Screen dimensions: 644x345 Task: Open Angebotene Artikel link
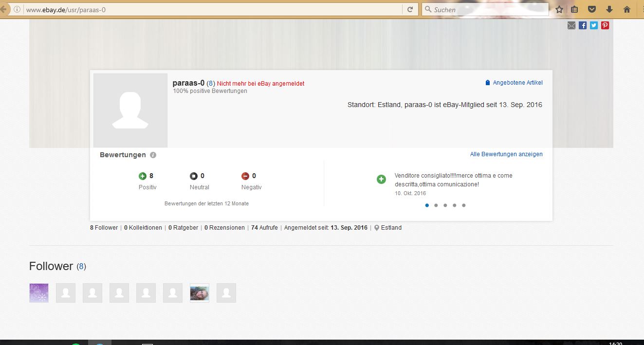coord(517,83)
